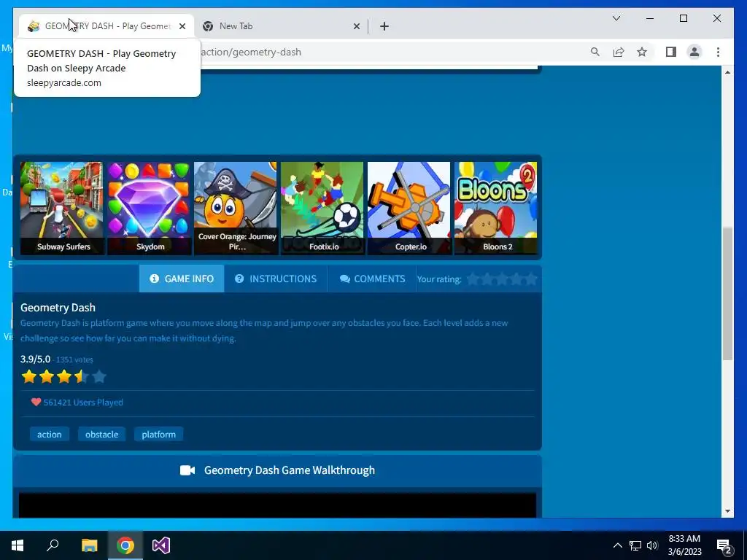
Task: Click the Chrome icon in the taskbar
Action: pyautogui.click(x=125, y=545)
